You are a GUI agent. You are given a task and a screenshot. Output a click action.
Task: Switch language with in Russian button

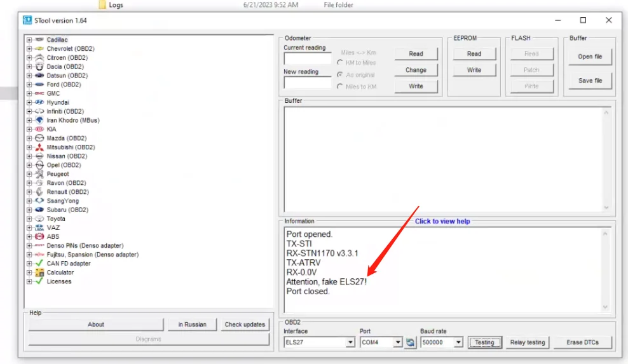(x=192, y=325)
